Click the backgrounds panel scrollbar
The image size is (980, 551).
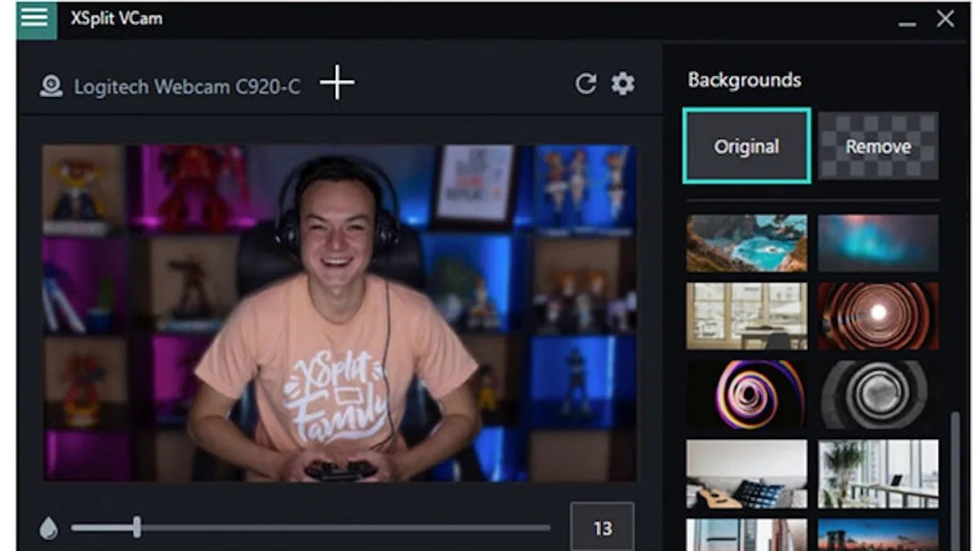click(954, 482)
